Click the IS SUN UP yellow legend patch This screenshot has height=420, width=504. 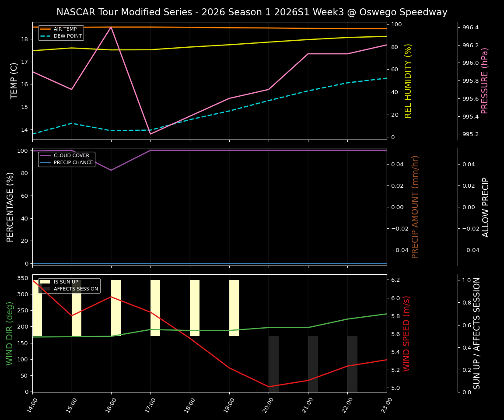(x=45, y=282)
